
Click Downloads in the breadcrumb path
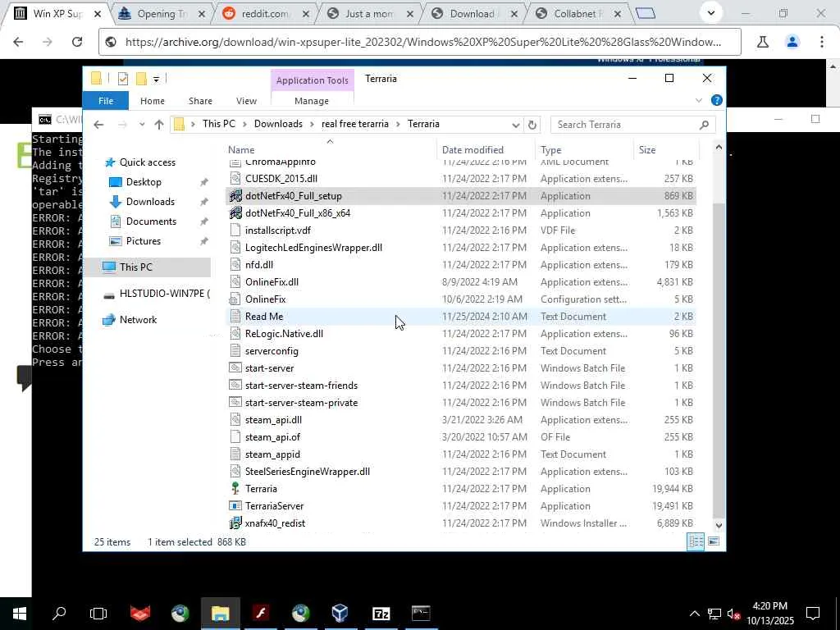click(278, 124)
